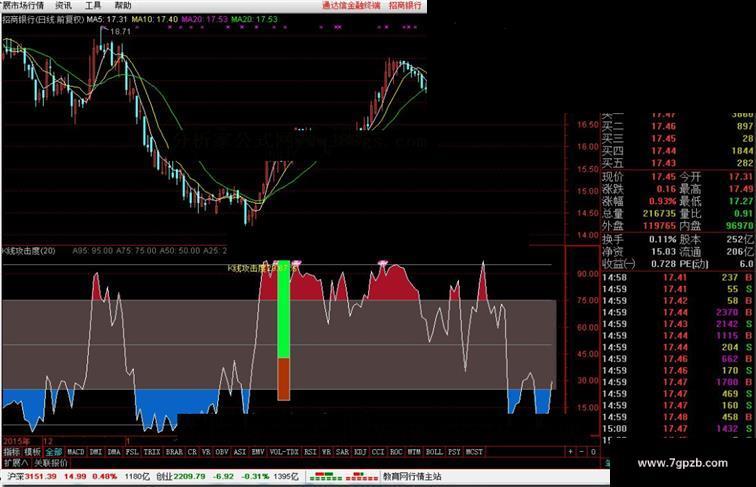Select the KDJ indicator tab

[x=360, y=452]
